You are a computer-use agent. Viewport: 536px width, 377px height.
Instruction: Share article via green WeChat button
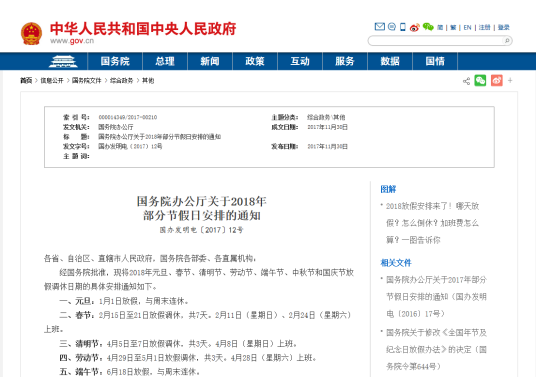(x=480, y=81)
